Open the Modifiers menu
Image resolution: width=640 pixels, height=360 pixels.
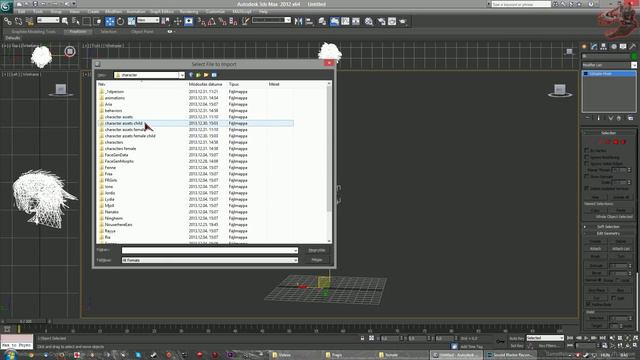[113, 11]
